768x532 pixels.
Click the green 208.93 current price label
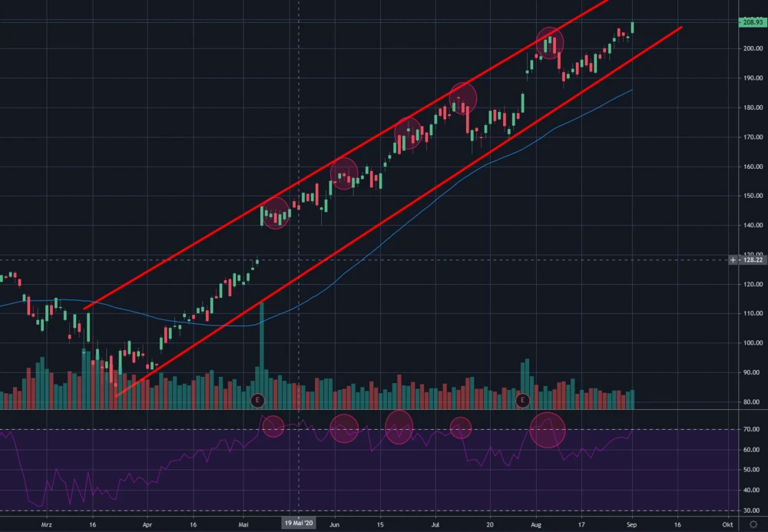tap(752, 23)
